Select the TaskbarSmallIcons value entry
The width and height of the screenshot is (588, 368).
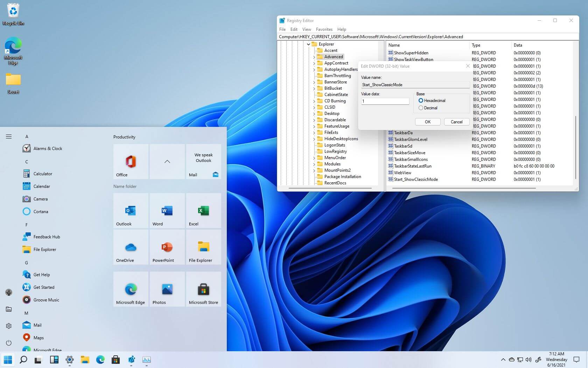point(408,159)
